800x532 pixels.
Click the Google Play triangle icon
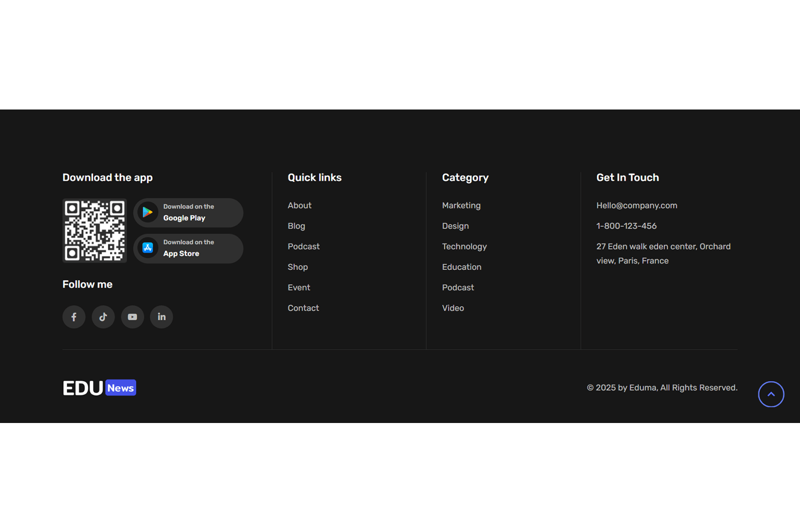(147, 212)
